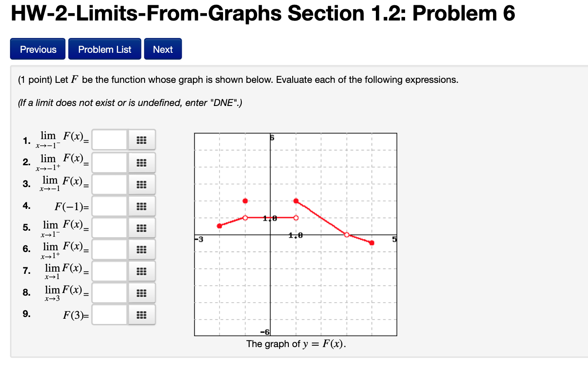Viewport: 588px width, 368px height.
Task: Click the answer field for question 3
Action: 109,184
